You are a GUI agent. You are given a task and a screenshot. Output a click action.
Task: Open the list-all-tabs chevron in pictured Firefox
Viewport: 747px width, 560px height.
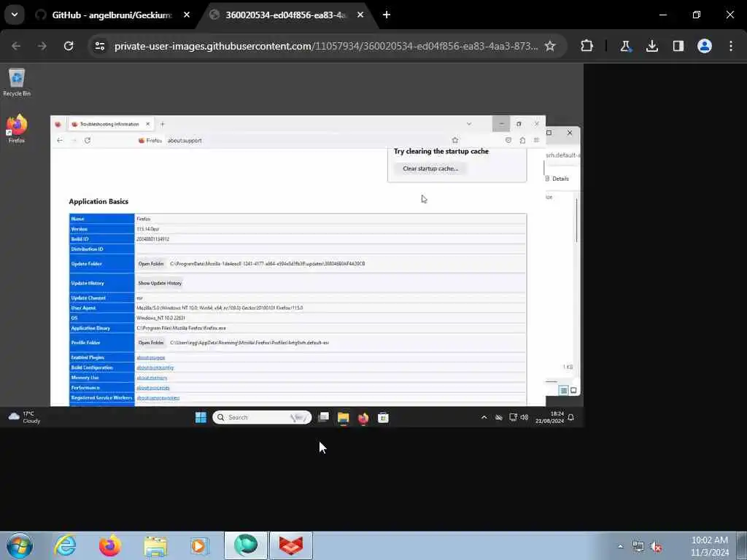pos(469,124)
